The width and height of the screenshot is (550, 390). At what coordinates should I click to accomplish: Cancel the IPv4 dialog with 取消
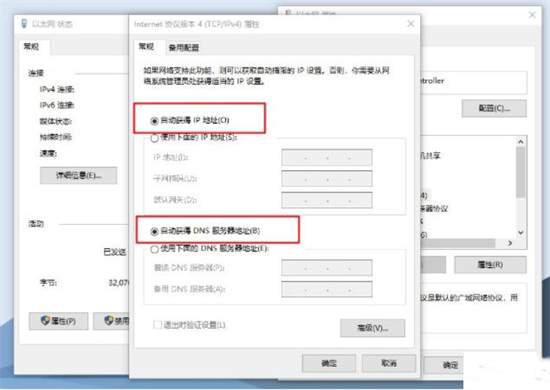(x=389, y=363)
